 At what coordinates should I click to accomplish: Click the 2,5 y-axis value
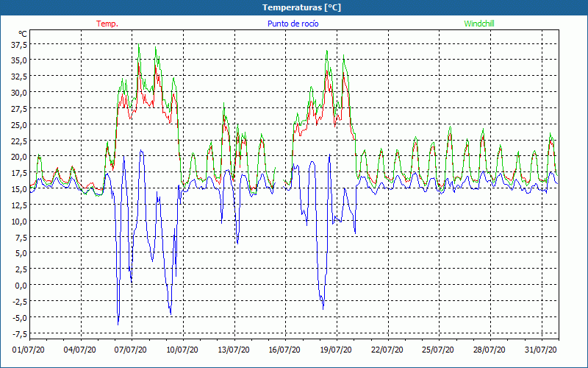[21, 269]
